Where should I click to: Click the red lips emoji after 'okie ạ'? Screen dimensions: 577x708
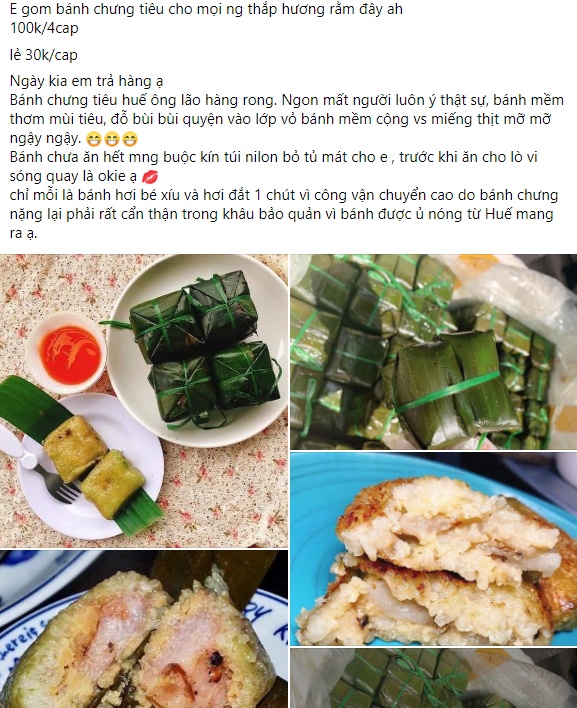tap(150, 177)
